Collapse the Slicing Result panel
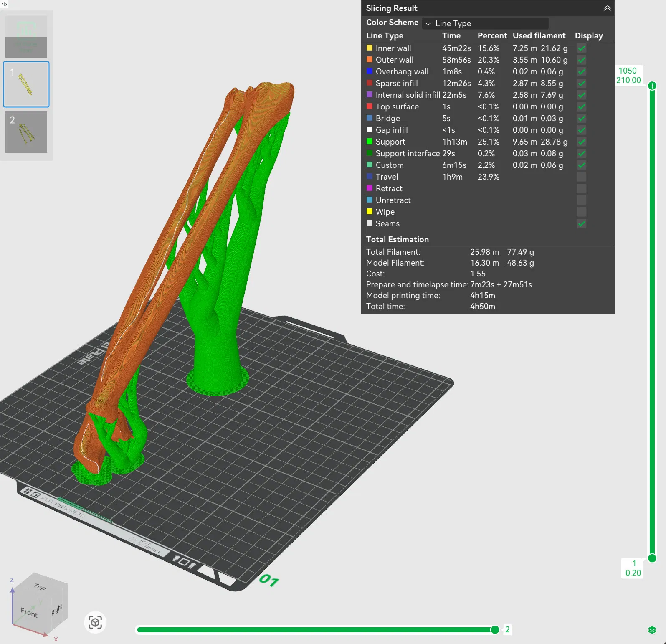This screenshot has height=644, width=666. pos(607,8)
